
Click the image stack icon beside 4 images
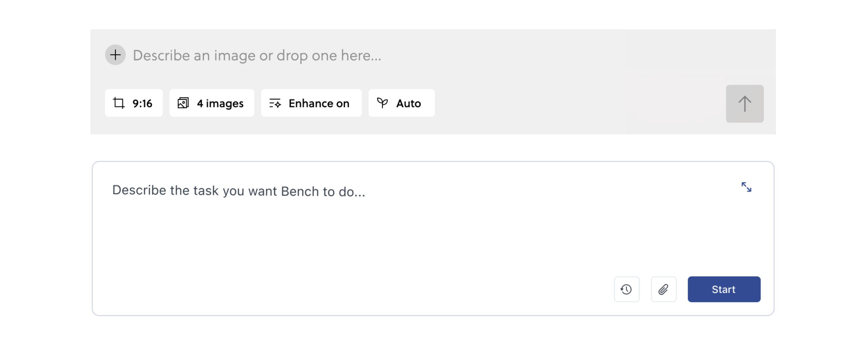(x=183, y=103)
